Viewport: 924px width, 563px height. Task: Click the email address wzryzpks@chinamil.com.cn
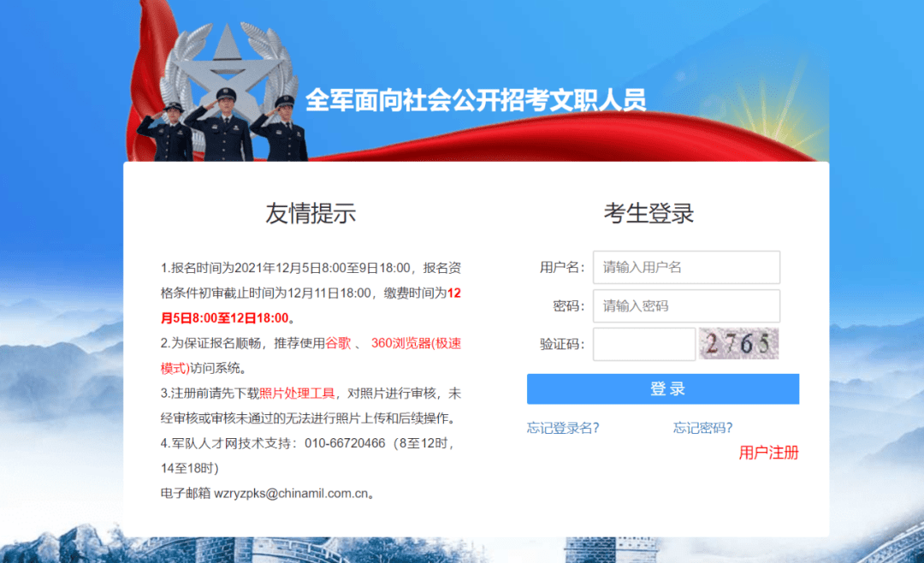tap(291, 494)
